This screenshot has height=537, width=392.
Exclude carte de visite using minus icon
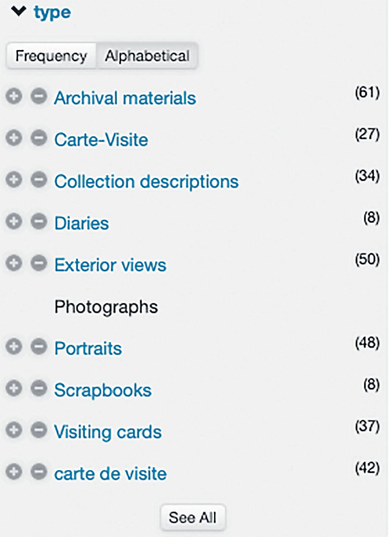pos(39,472)
